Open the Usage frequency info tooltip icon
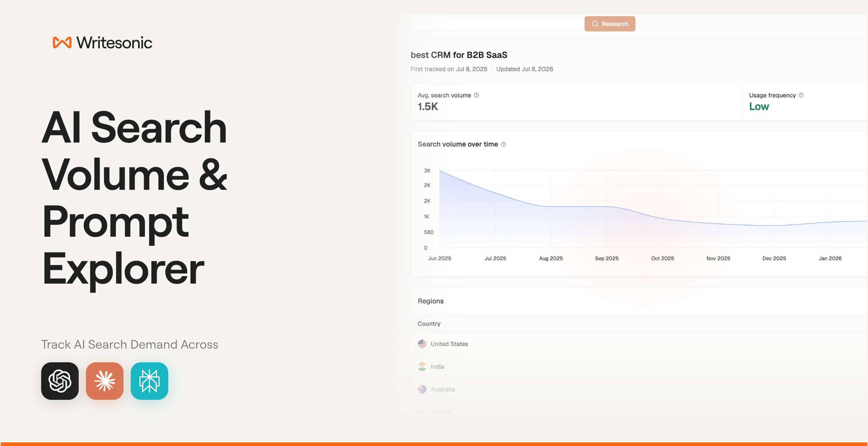868x446 pixels. 801,95
